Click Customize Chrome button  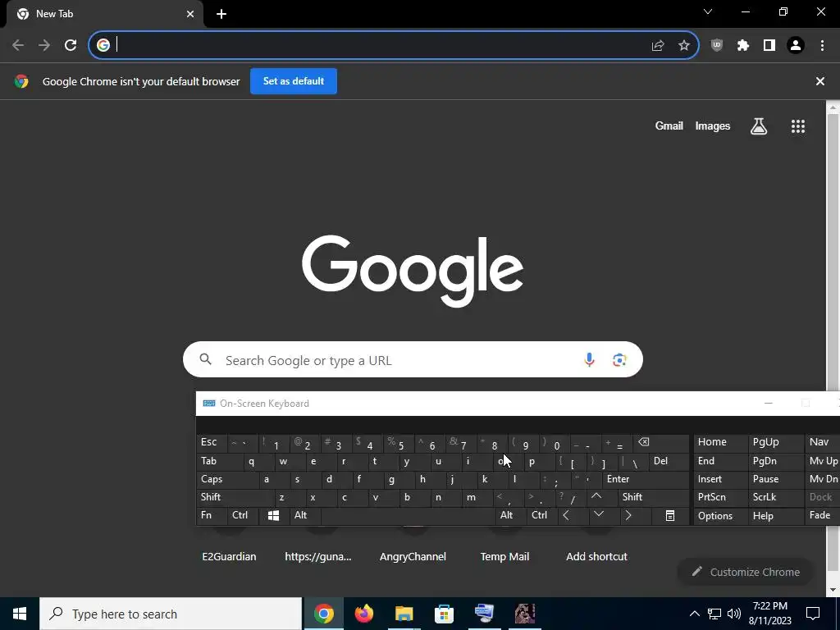pos(745,572)
